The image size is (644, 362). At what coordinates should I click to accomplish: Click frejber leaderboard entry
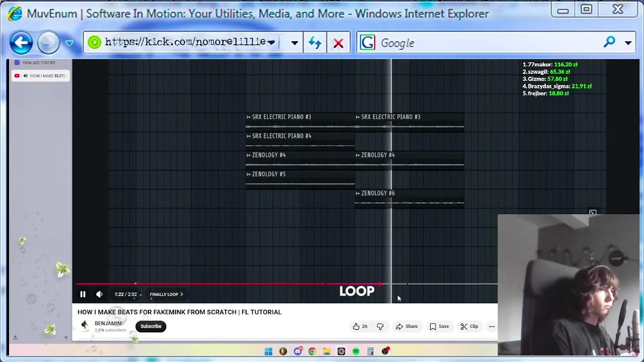pos(545,94)
